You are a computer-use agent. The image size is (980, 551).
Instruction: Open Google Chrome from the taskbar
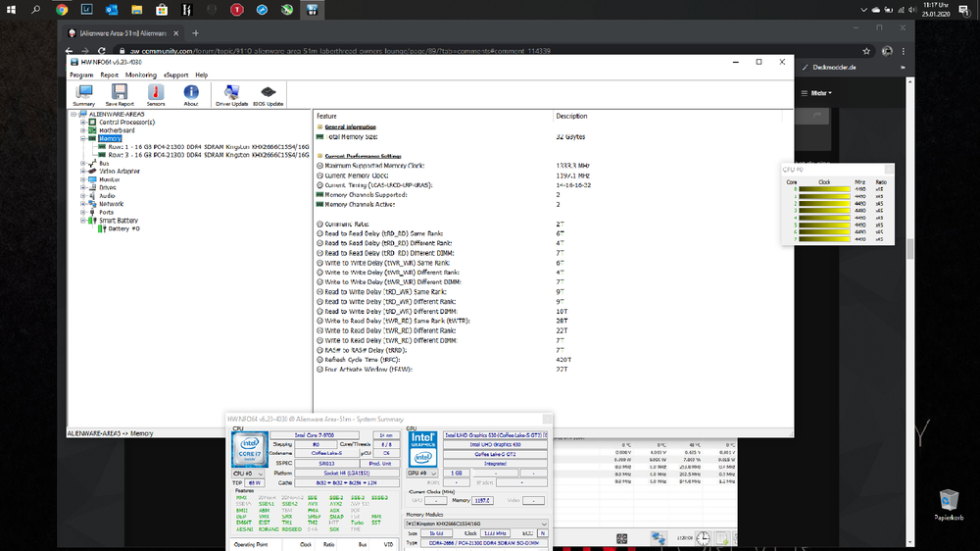coord(63,10)
